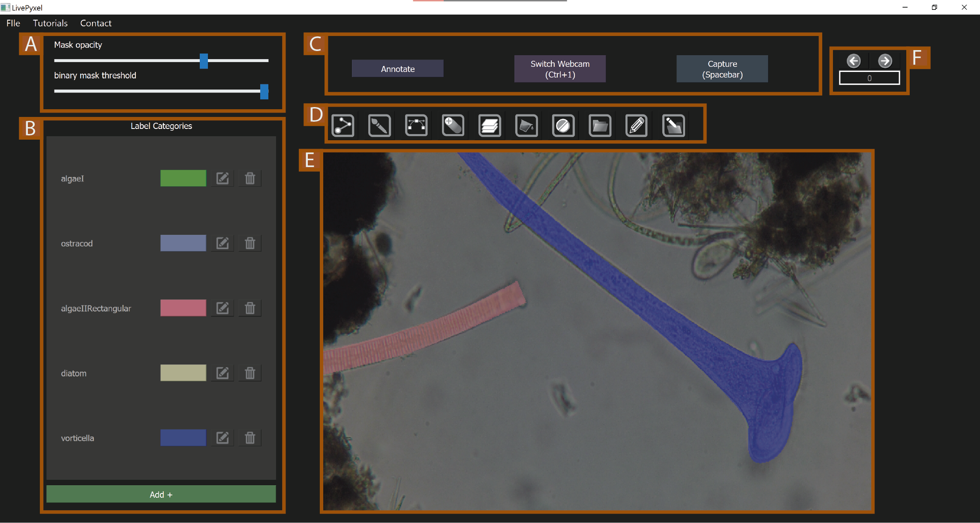Go to next image arrow

tap(885, 61)
